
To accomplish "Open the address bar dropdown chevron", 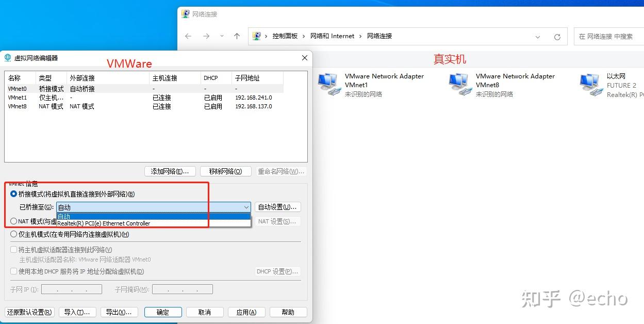I will click(538, 36).
